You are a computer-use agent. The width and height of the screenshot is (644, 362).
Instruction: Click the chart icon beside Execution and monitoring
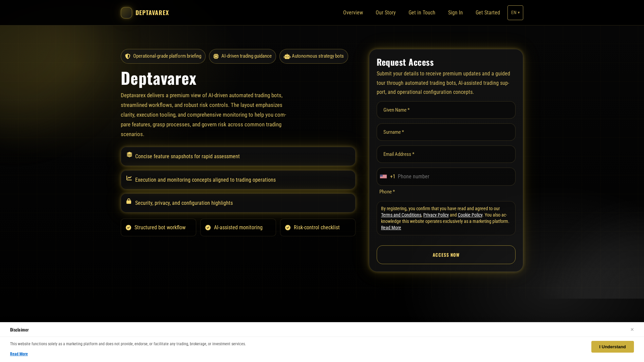(x=129, y=178)
